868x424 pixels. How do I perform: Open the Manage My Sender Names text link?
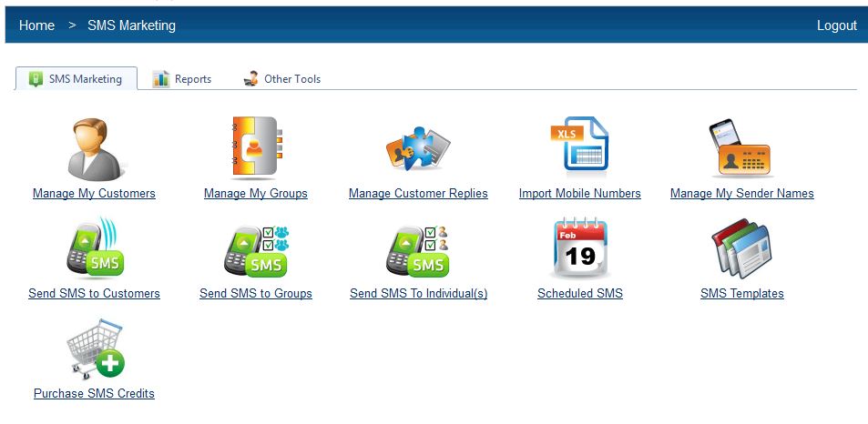coord(741,194)
